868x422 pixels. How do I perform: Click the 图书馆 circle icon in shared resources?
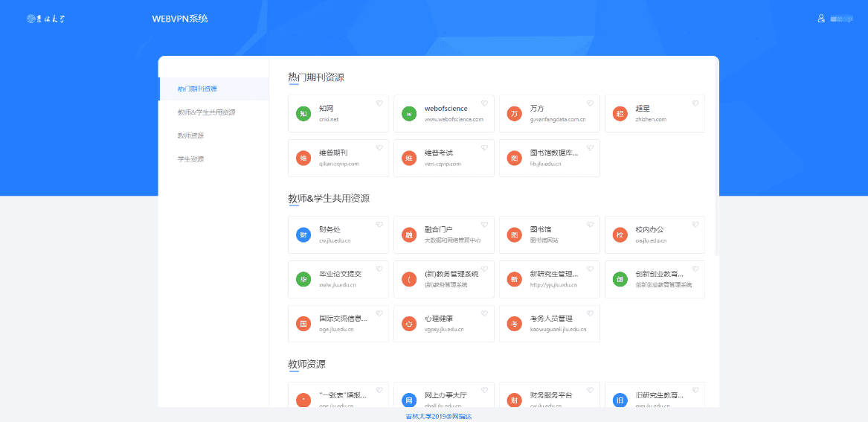pos(514,234)
